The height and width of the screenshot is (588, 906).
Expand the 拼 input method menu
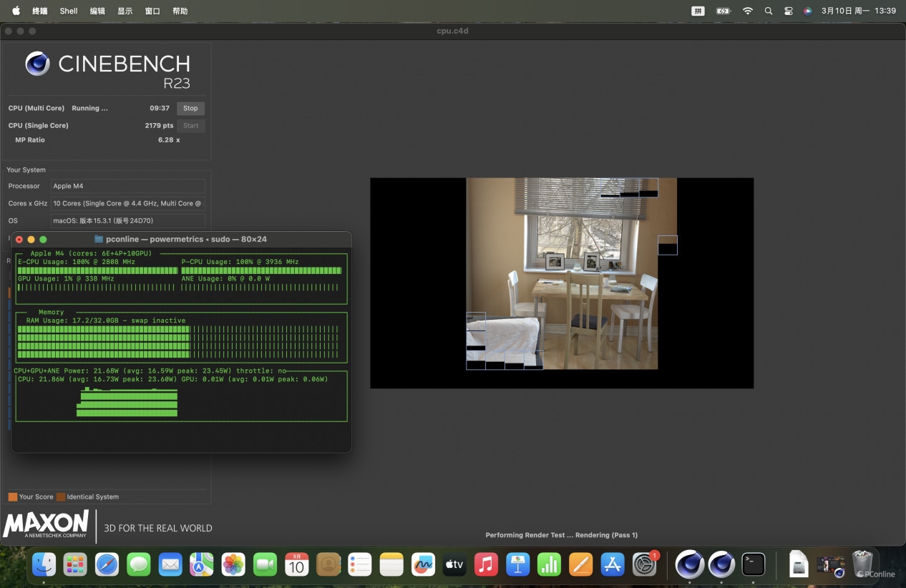click(x=698, y=11)
